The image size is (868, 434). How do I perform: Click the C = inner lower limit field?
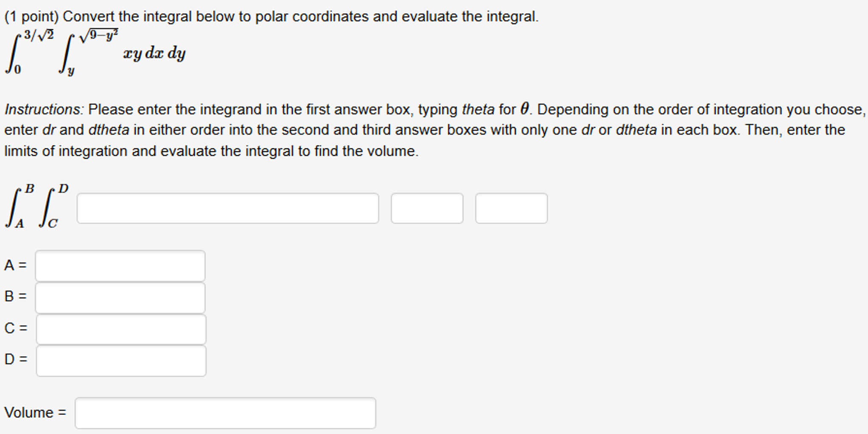click(121, 328)
